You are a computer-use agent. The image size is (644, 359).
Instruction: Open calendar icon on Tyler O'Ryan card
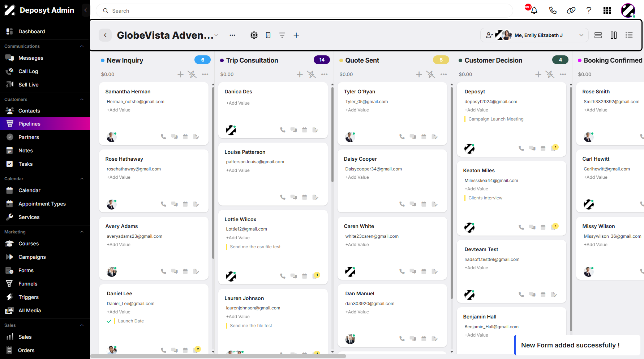[x=424, y=137]
